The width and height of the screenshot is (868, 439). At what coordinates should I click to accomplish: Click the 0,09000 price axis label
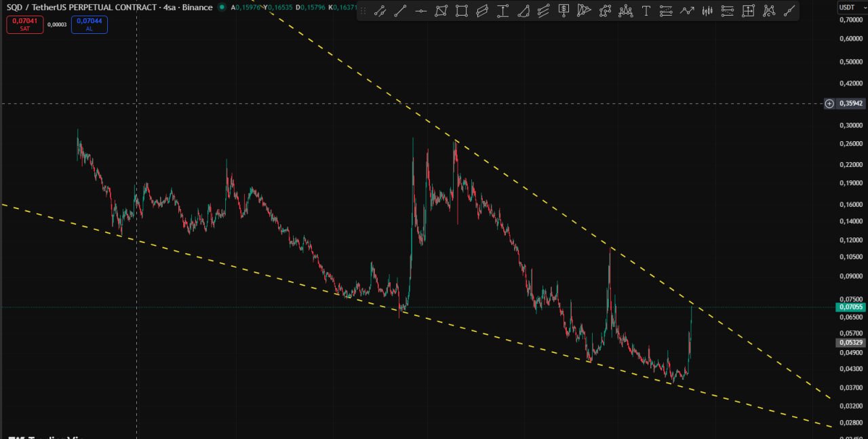(x=850, y=276)
